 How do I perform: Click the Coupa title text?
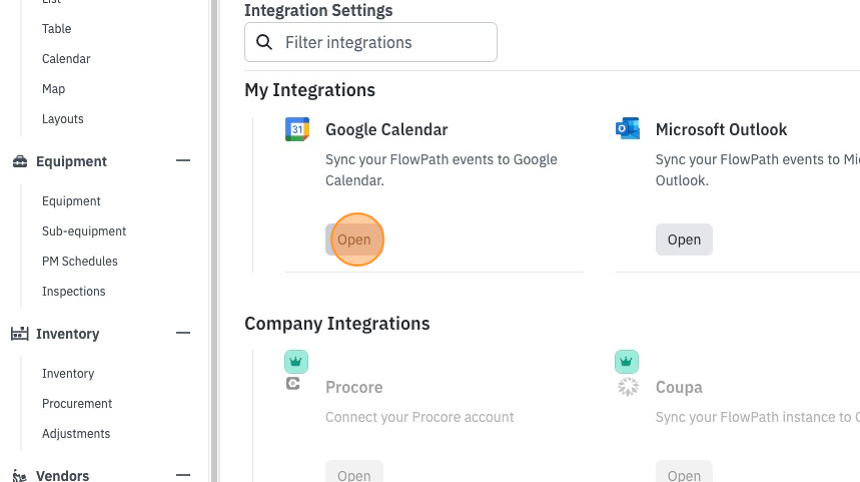[679, 387]
